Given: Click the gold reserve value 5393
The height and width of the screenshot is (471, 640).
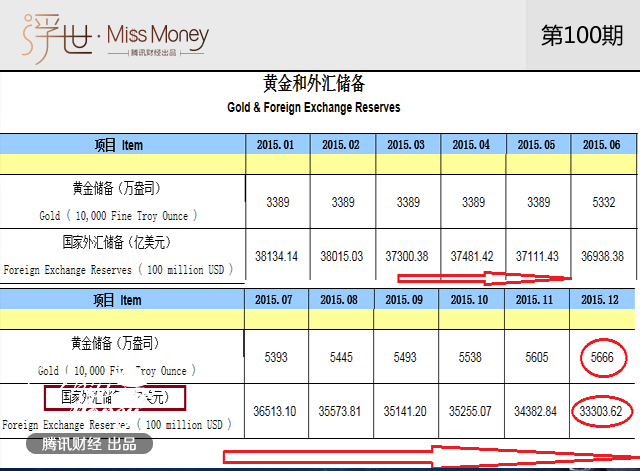Looking at the screenshot, I should (277, 357).
